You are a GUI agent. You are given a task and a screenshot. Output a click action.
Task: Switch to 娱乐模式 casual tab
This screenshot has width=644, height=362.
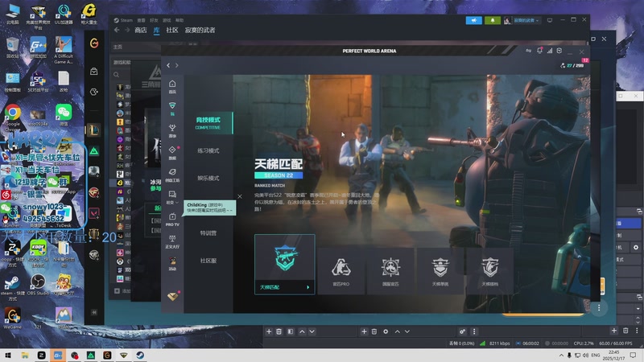point(208,178)
